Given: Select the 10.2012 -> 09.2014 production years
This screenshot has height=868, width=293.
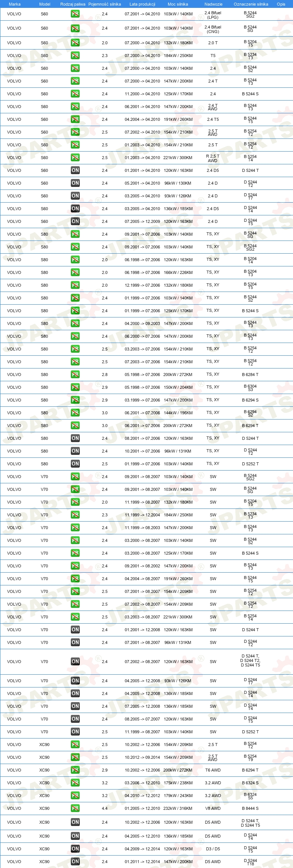Looking at the screenshot, I should pyautogui.click(x=142, y=757).
